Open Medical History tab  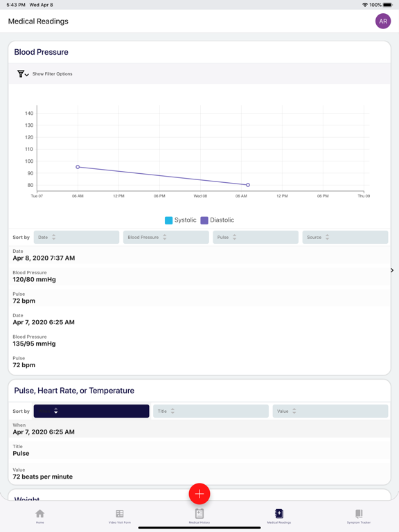[199, 516]
